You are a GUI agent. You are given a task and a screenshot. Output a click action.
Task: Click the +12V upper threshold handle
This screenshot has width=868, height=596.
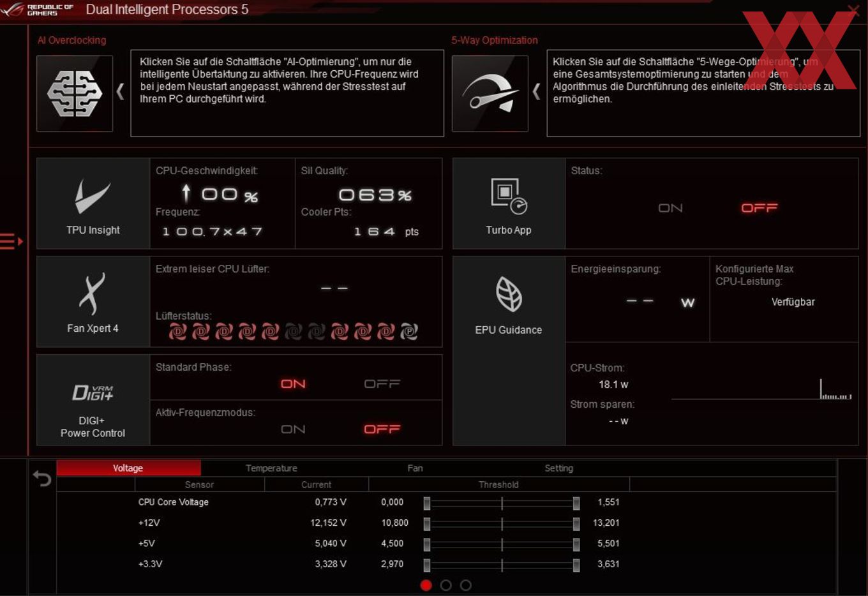(x=576, y=523)
